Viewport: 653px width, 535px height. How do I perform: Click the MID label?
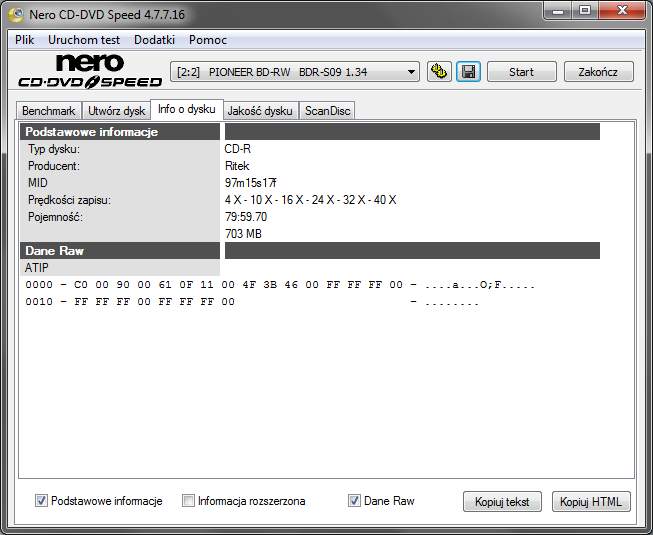tap(38, 183)
